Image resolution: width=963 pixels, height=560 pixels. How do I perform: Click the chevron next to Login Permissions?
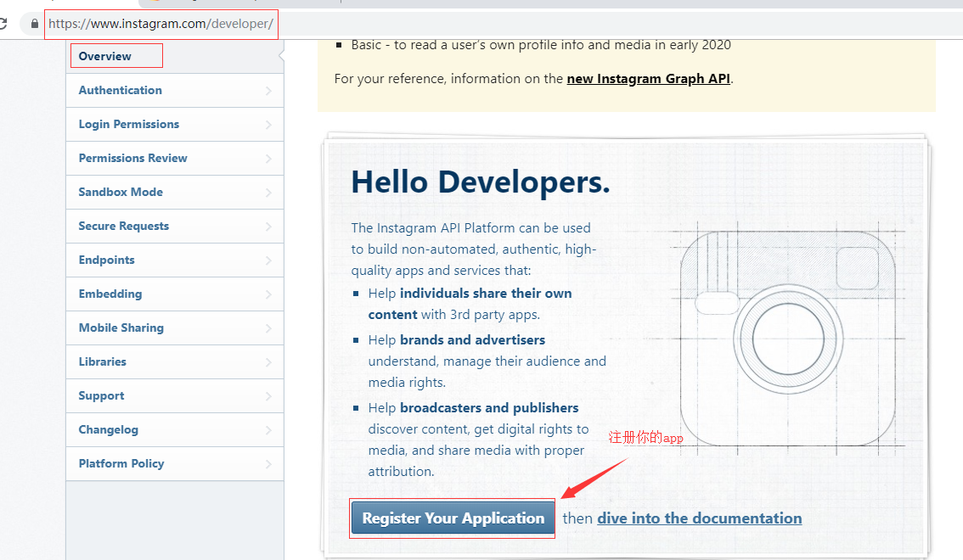click(x=268, y=125)
